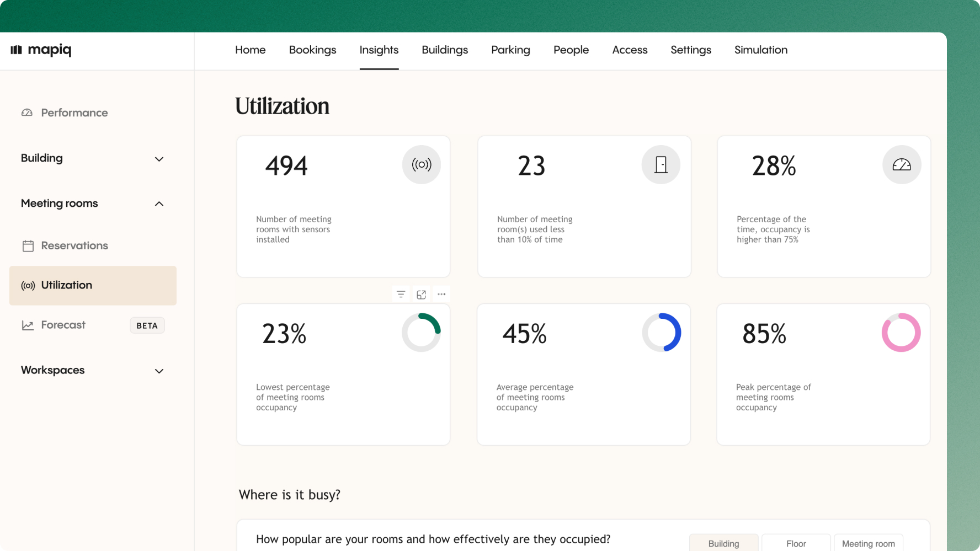Select the Insights tab
Screen dimensions: 980x551
(379, 50)
